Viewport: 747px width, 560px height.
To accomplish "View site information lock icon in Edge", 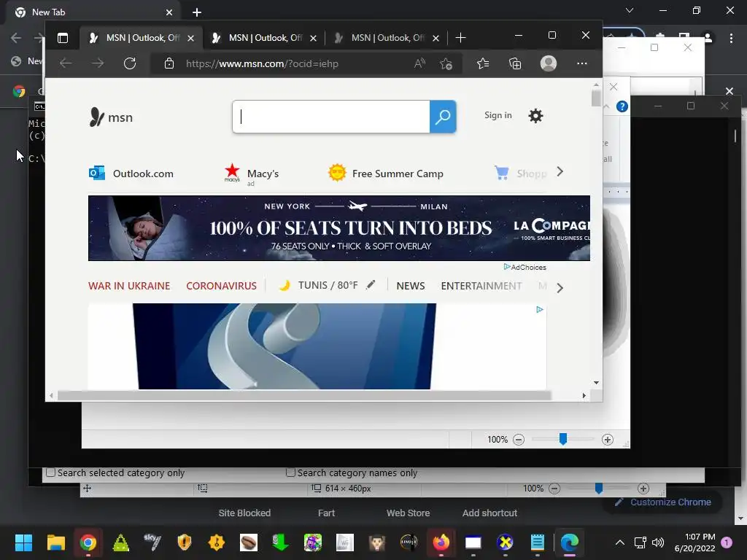I will click(169, 63).
